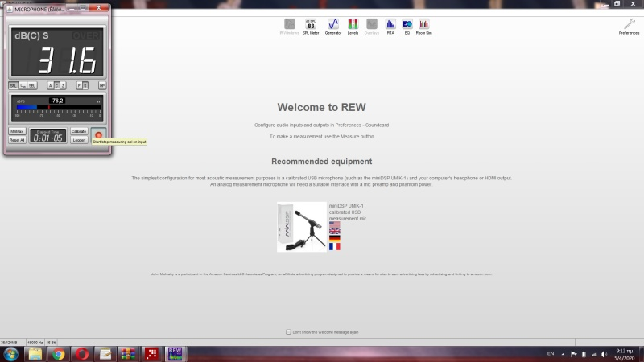Open the Levels tool

click(353, 26)
